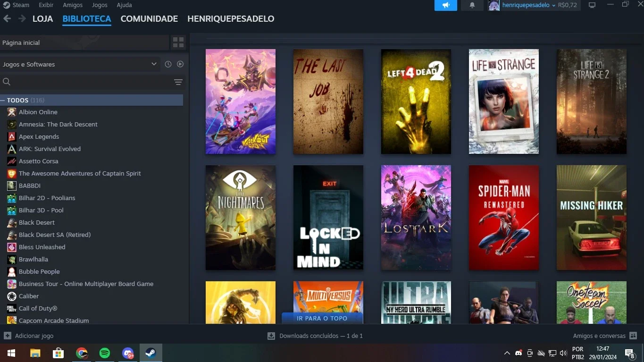Click the IR PARA O TOPO button
The image size is (644, 362).
pyautogui.click(x=322, y=318)
